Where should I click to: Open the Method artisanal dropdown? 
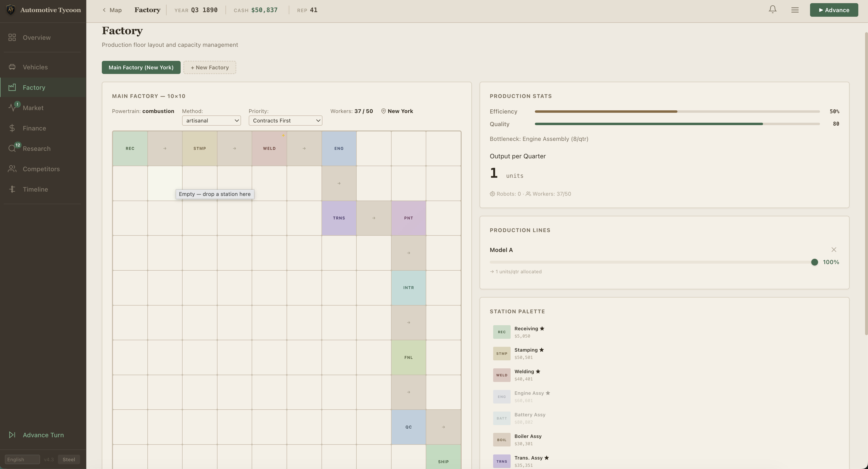pos(211,121)
